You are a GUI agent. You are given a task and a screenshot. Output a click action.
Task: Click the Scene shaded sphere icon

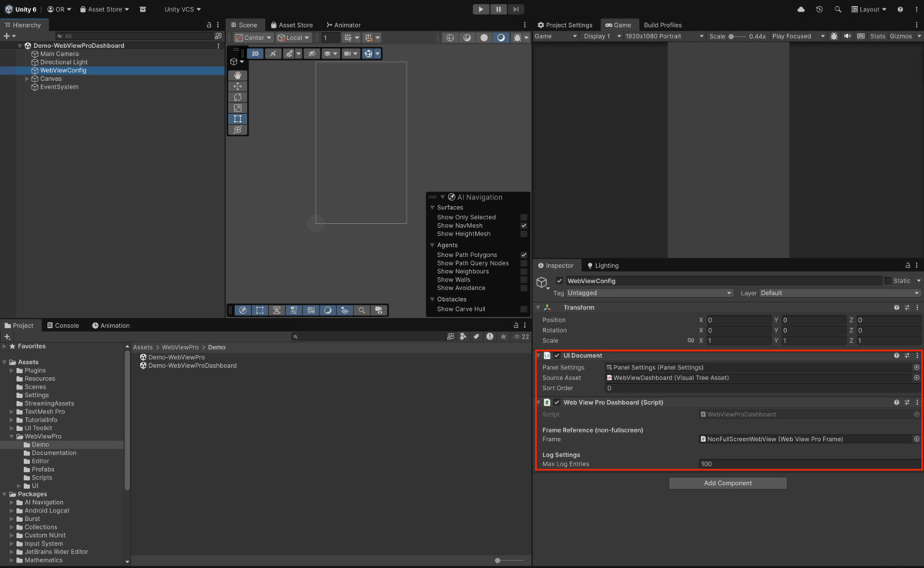484,38
